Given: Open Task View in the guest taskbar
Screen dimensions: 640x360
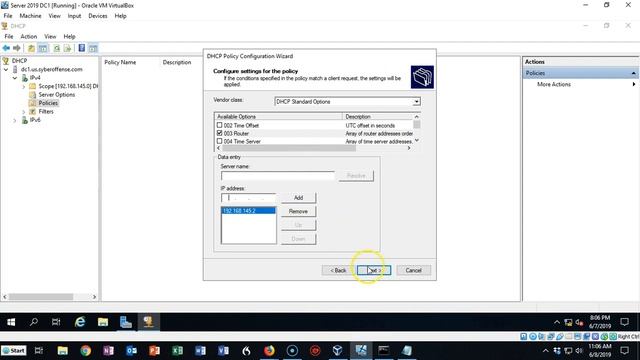Looking at the screenshot, I should (56, 322).
